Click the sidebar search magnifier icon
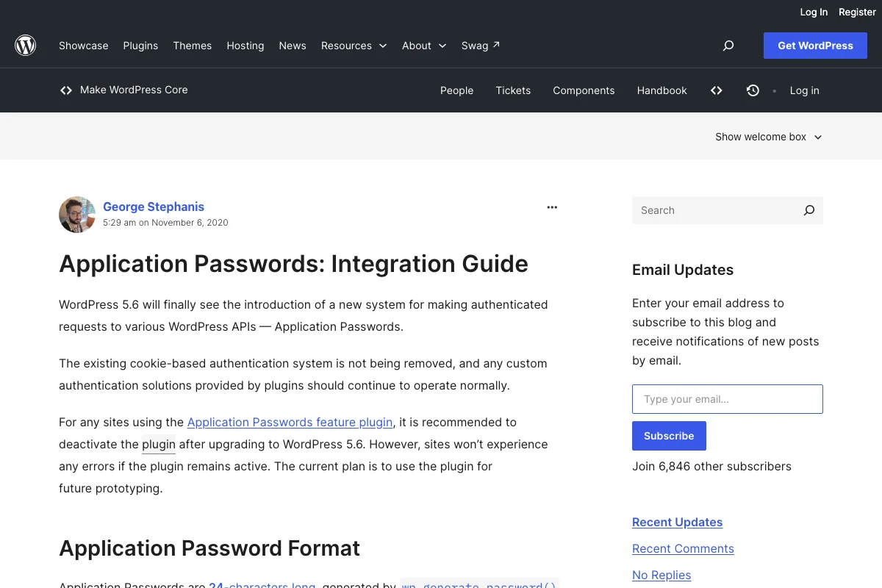 [809, 210]
